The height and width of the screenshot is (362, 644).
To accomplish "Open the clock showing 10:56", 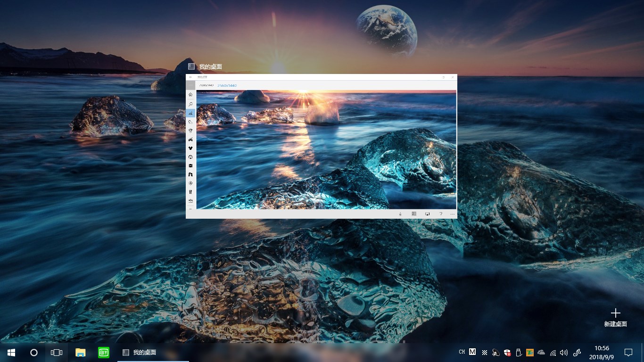I will 602,352.
